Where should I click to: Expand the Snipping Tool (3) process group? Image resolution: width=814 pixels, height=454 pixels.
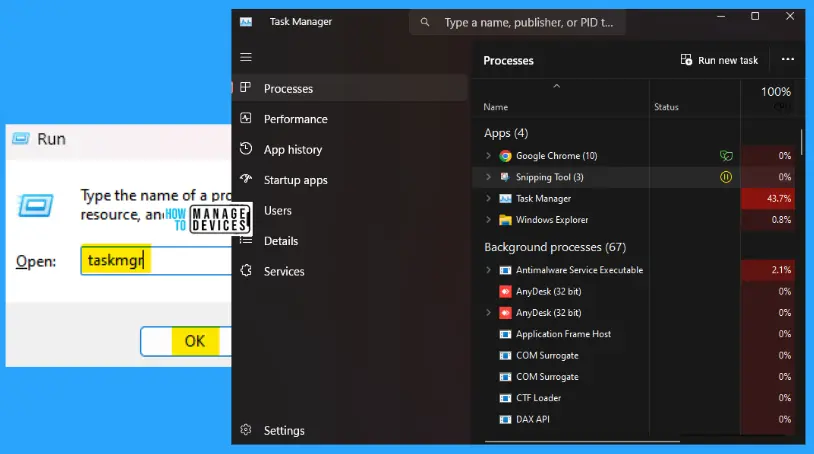488,177
